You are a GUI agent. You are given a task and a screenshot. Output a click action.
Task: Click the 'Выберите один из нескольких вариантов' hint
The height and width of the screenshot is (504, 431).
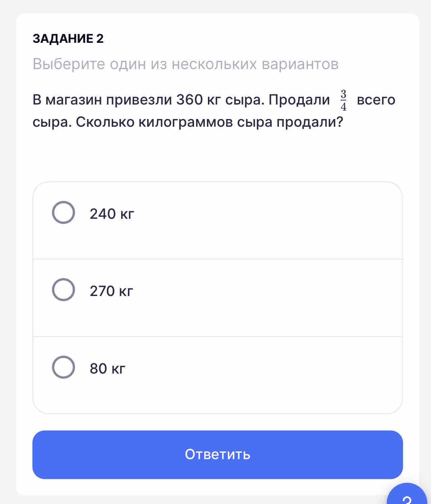click(x=186, y=64)
